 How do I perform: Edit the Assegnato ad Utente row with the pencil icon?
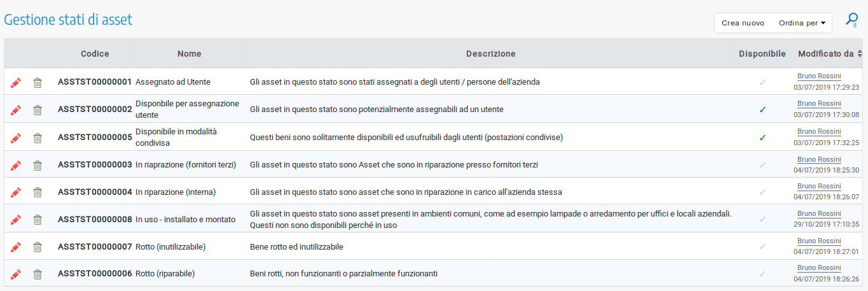[16, 83]
